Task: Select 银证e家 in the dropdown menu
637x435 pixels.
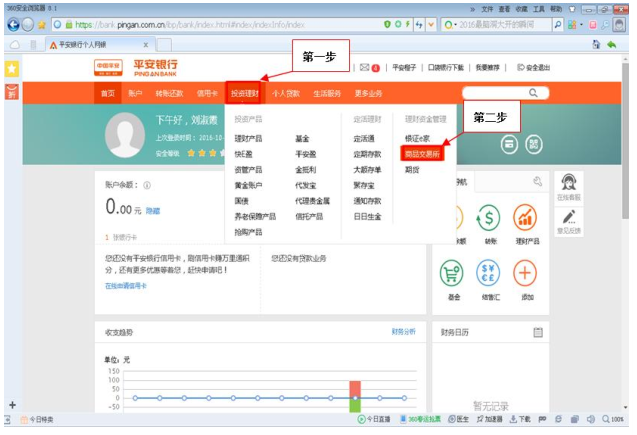Action: (417, 139)
